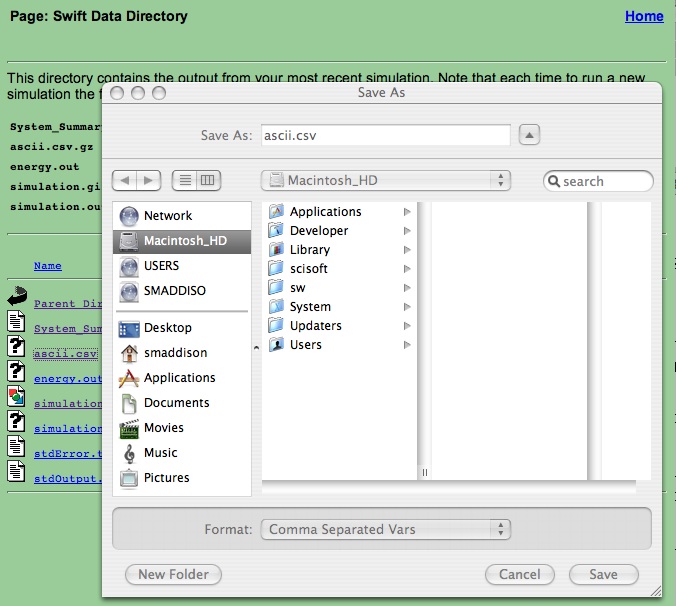
Task: Create a New Folder
Action: pyautogui.click(x=173, y=575)
